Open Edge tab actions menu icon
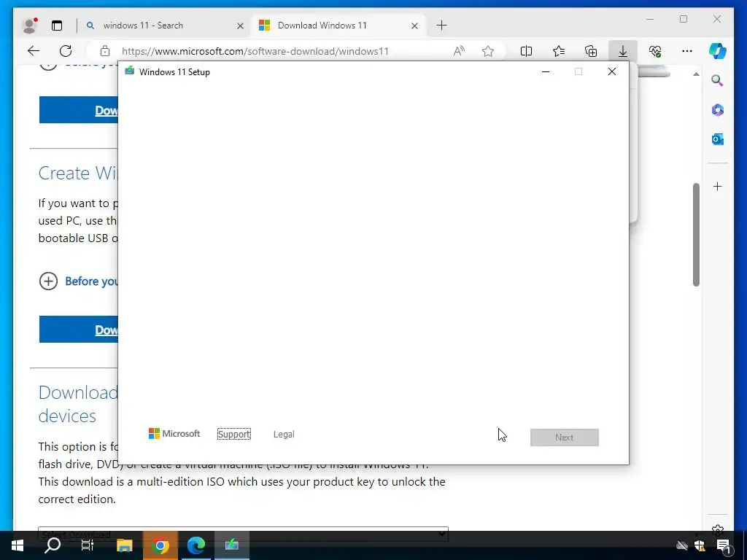The width and height of the screenshot is (747, 560). tap(57, 26)
